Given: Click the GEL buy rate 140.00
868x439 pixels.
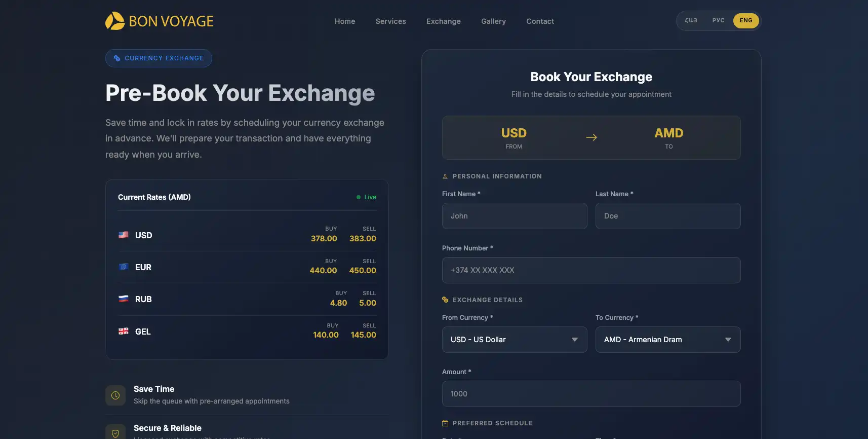Looking at the screenshot, I should (x=326, y=335).
